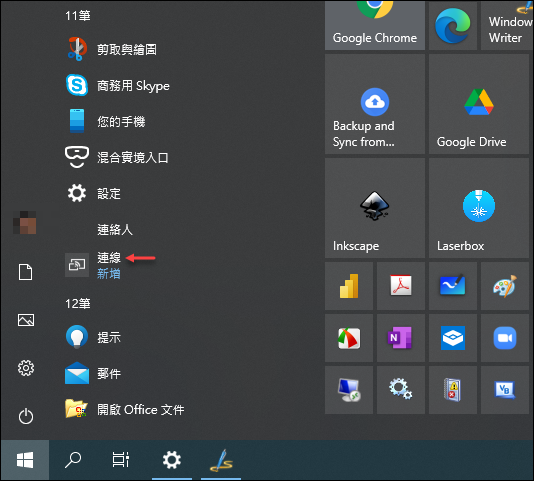Open the Adobe Acrobat tile
Viewport: 534px width, 481px height.
pyautogui.click(x=401, y=286)
